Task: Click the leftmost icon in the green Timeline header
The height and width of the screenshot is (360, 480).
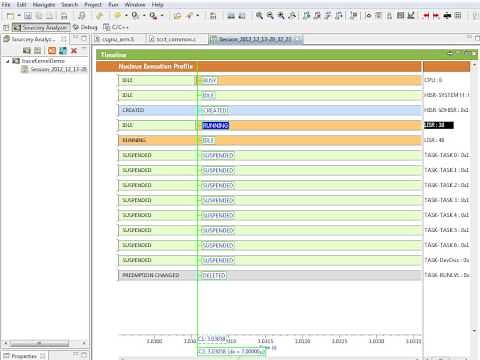Action: pos(451,53)
